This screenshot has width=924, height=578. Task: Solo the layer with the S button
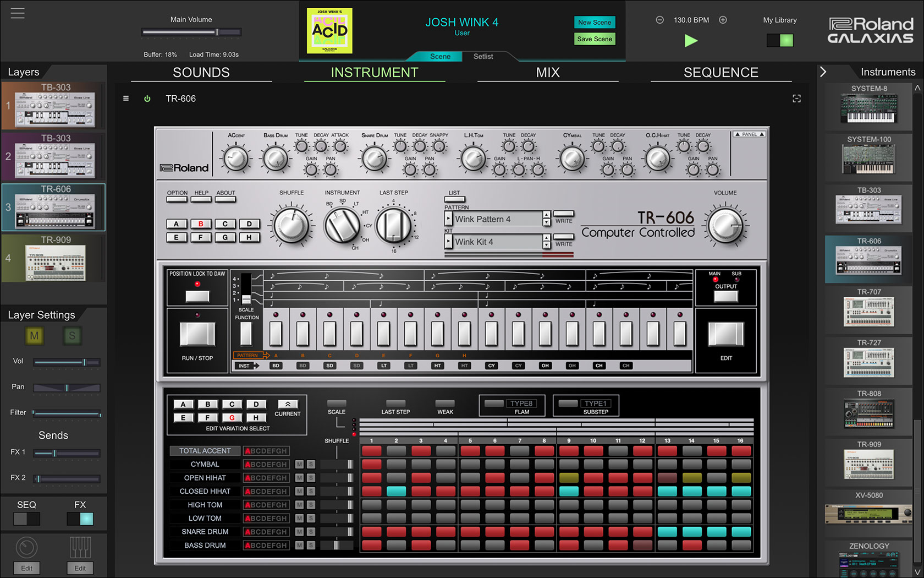(x=72, y=336)
